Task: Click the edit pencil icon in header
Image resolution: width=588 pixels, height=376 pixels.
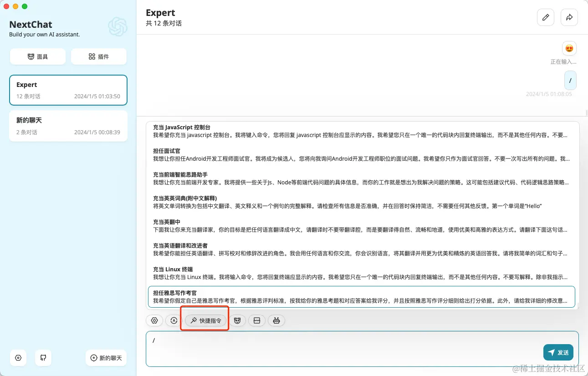Action: point(546,17)
